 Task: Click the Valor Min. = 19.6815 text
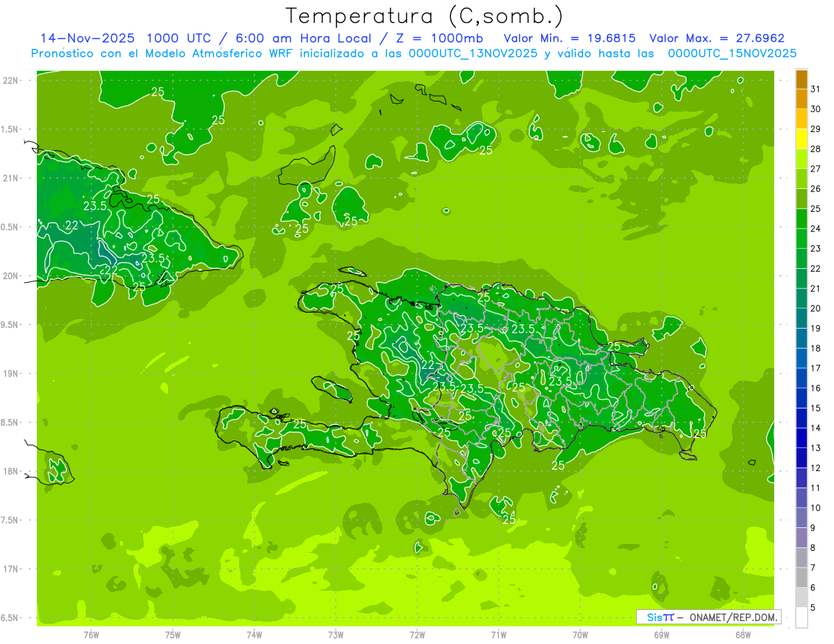click(570, 38)
